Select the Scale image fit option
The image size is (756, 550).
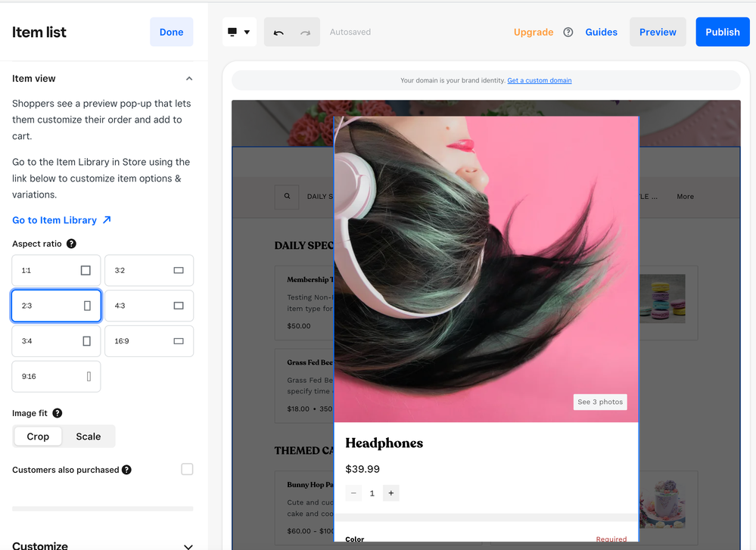click(x=88, y=437)
